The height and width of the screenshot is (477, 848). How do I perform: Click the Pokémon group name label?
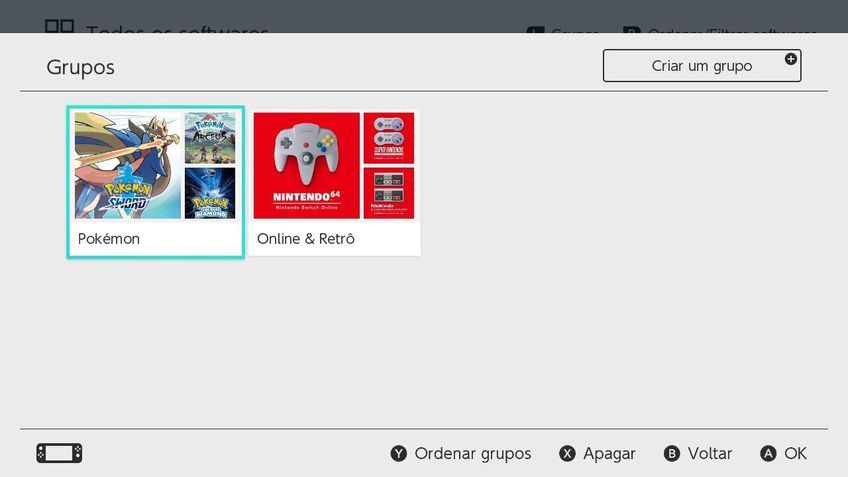[109, 239]
